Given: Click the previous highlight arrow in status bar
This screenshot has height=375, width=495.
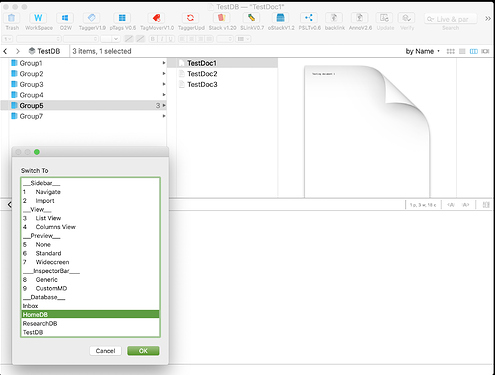Looking at the screenshot, I should click(x=451, y=205).
